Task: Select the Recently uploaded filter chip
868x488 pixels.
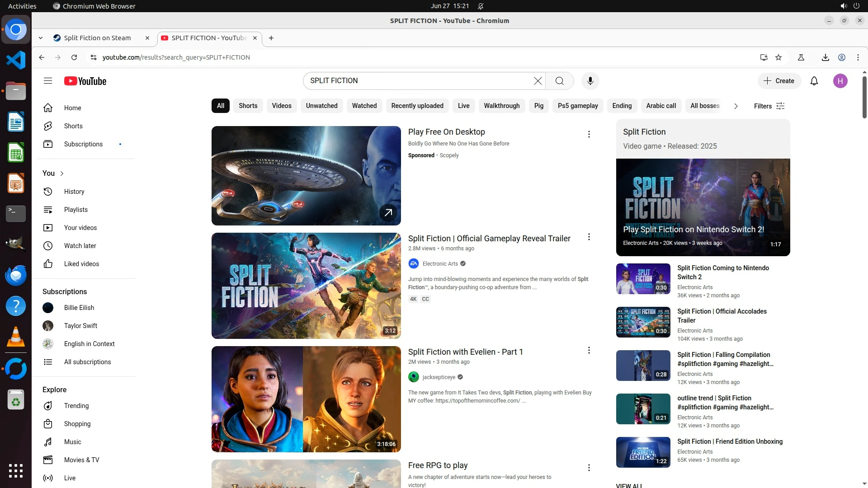Action: tap(417, 106)
